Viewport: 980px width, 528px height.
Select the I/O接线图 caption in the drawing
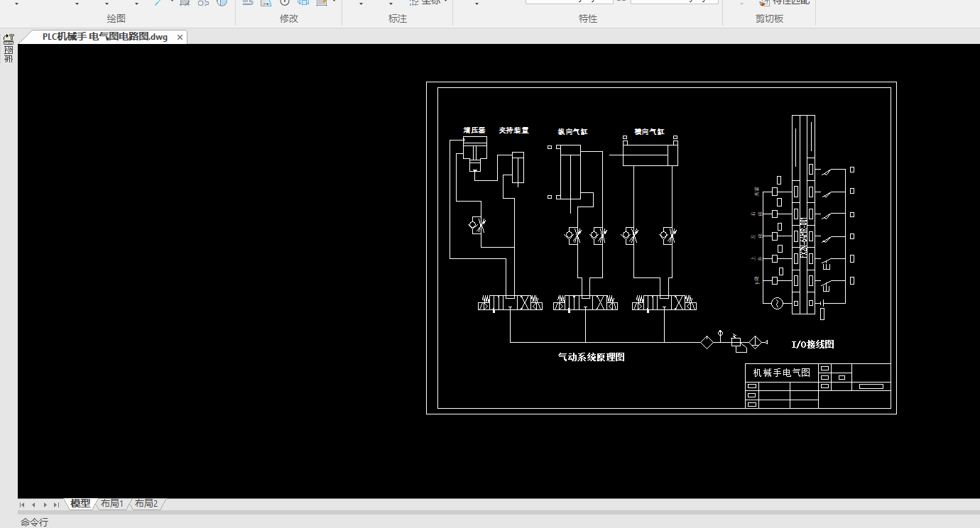(x=812, y=344)
